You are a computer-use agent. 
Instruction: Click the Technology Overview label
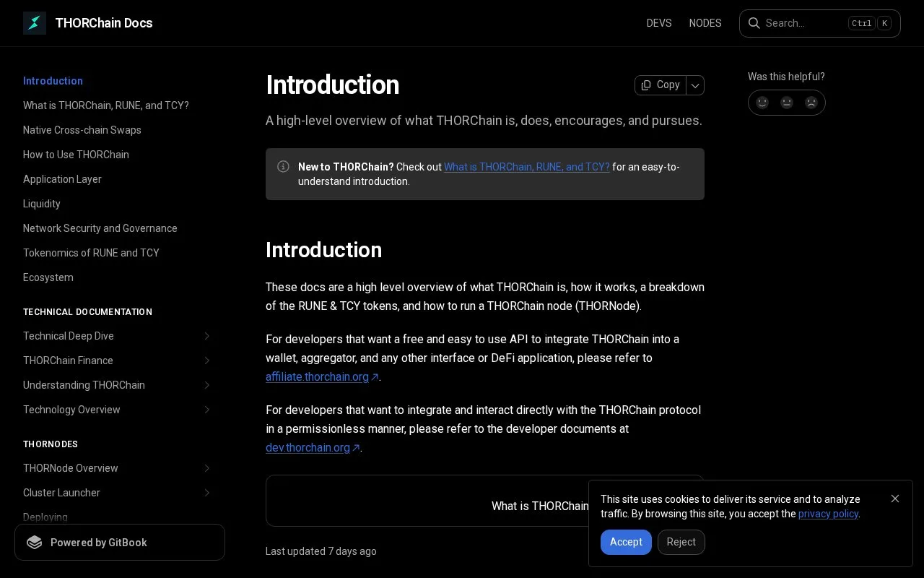pos(71,410)
